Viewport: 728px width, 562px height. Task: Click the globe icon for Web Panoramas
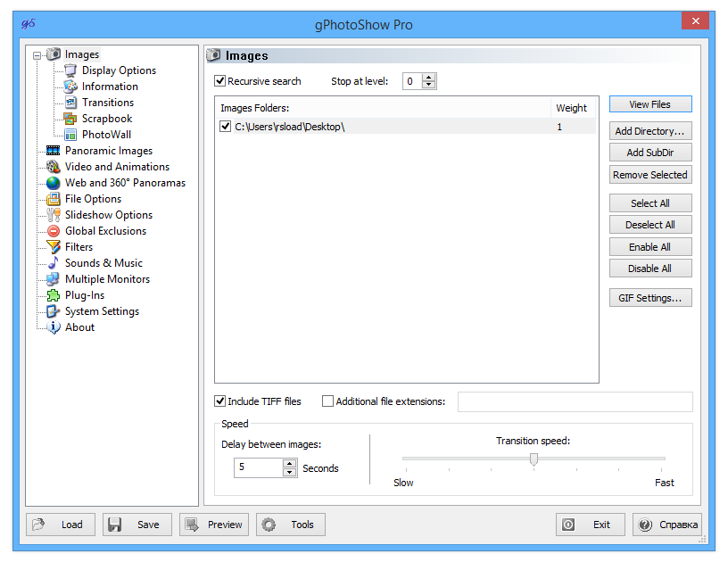click(x=54, y=183)
